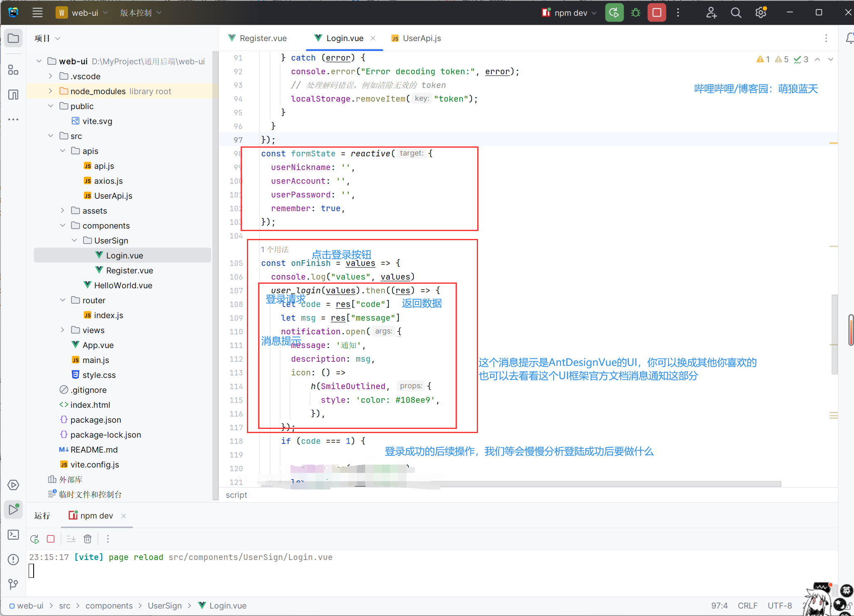The height and width of the screenshot is (616, 854).
Task: Click CRLF line separator status
Action: 748,606
